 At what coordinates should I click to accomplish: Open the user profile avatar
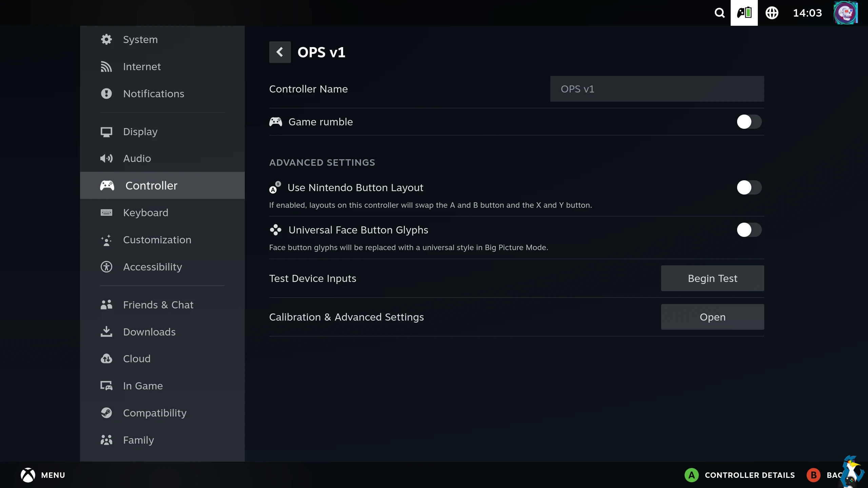click(x=846, y=13)
